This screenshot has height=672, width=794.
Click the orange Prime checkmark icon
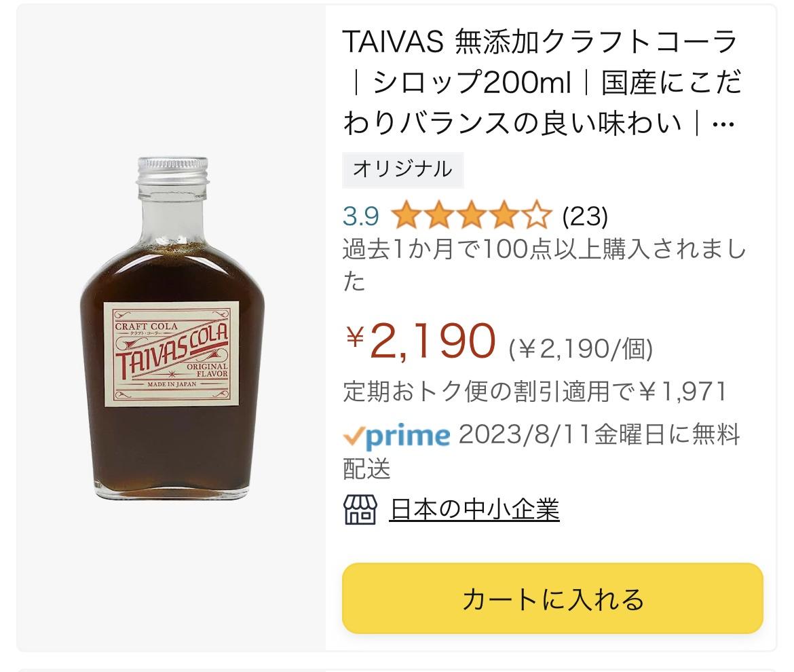pyautogui.click(x=354, y=436)
